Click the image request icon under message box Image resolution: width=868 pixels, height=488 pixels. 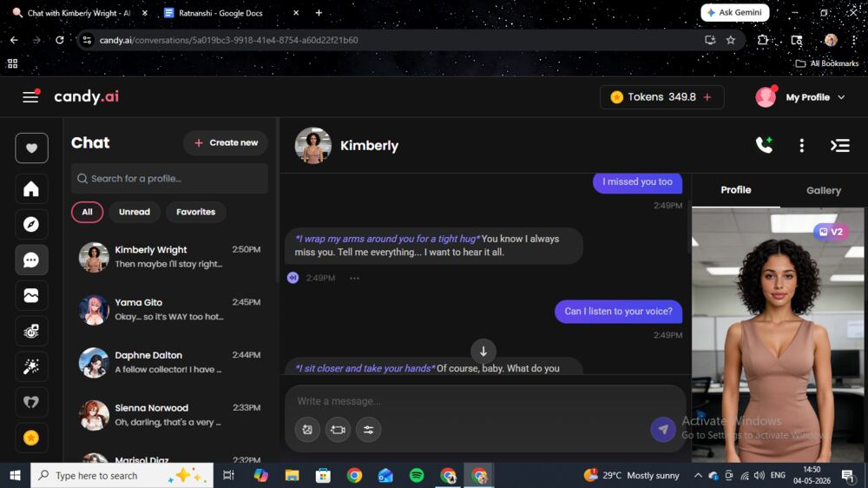(x=307, y=429)
